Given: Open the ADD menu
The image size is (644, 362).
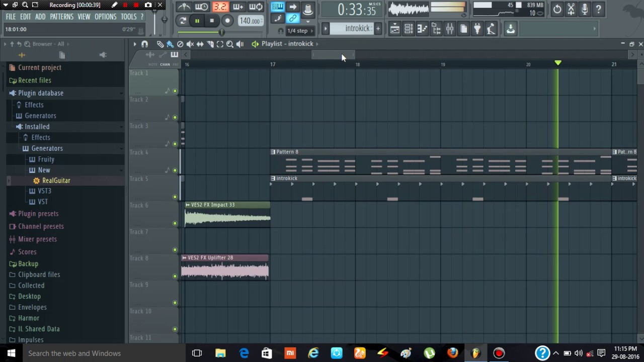Looking at the screenshot, I should click(40, 17).
